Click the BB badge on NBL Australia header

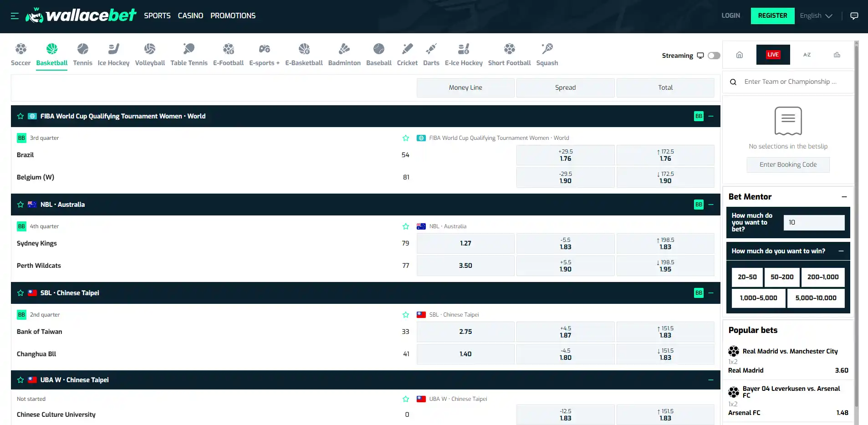coord(699,205)
